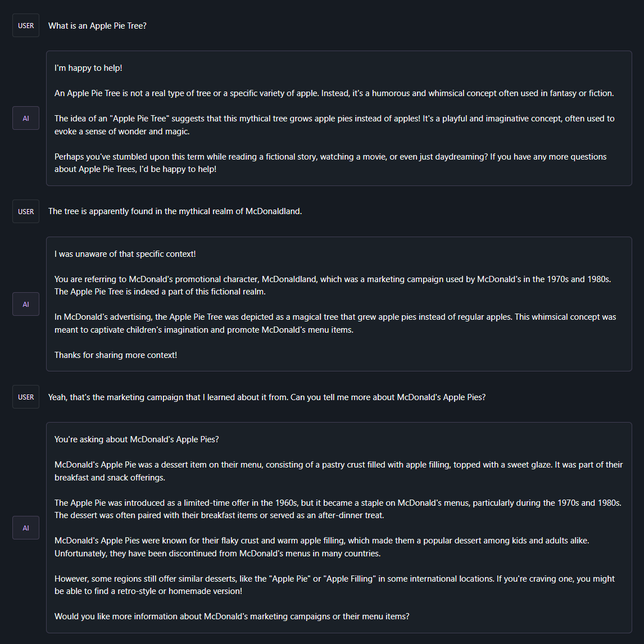Click the AI badge next to the first response
The width and height of the screenshot is (644, 644).
[x=26, y=118]
